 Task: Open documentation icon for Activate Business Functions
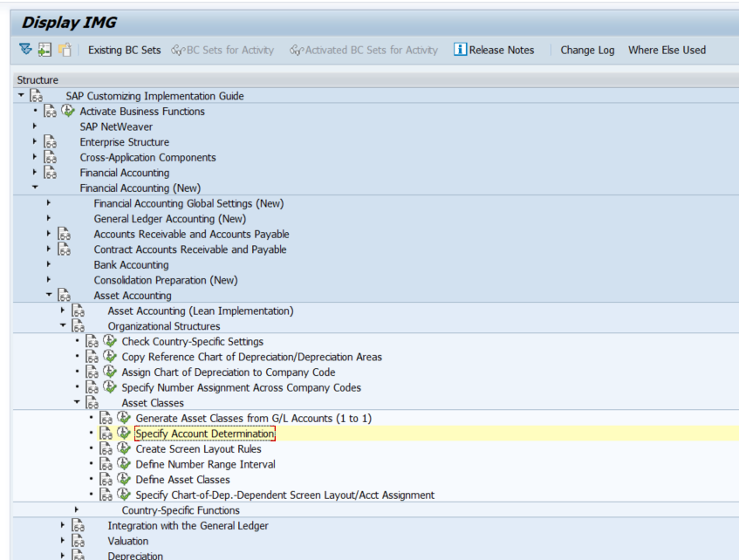50,112
